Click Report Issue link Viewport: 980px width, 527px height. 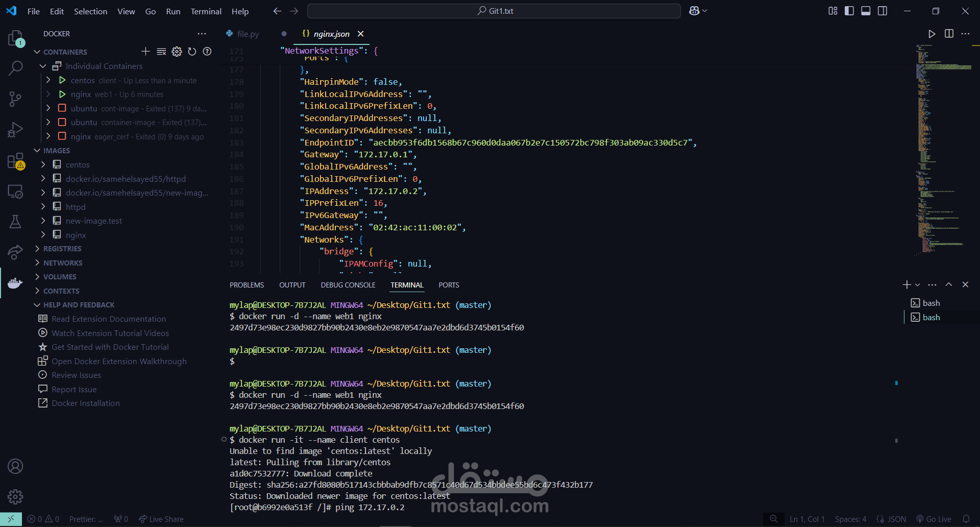click(x=74, y=389)
